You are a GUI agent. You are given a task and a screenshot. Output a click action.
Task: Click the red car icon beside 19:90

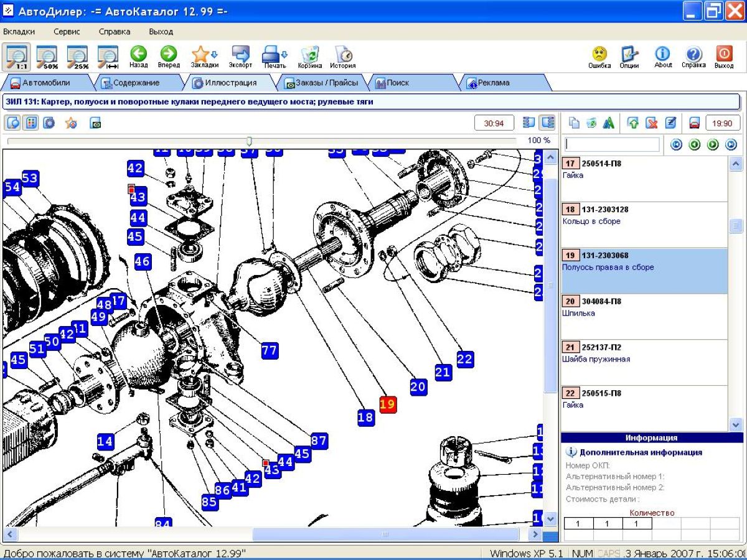[695, 123]
